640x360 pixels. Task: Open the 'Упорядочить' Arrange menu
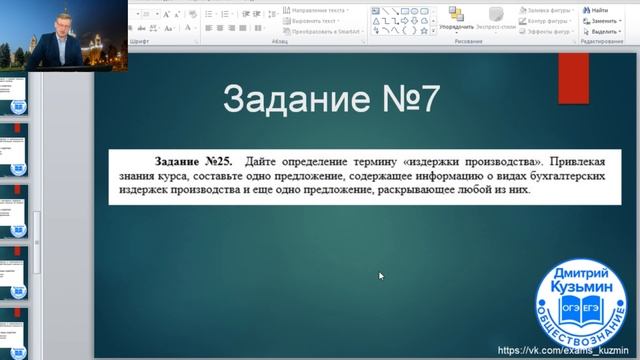click(456, 19)
